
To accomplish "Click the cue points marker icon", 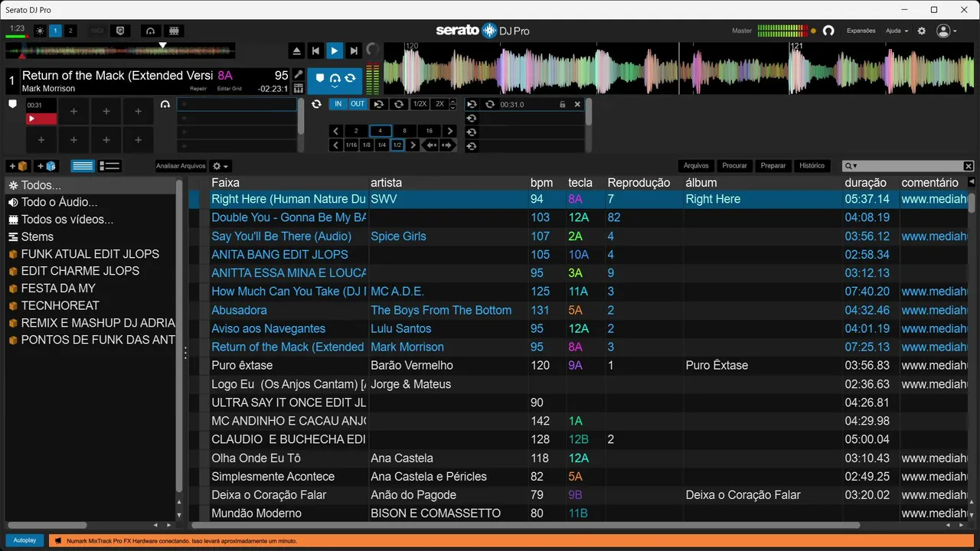I will pyautogui.click(x=12, y=104).
